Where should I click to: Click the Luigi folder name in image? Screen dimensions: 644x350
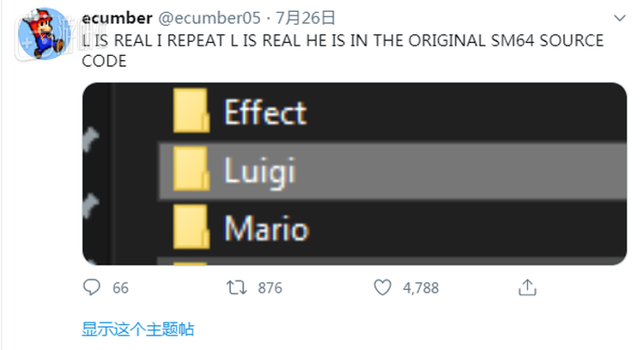[x=259, y=172]
